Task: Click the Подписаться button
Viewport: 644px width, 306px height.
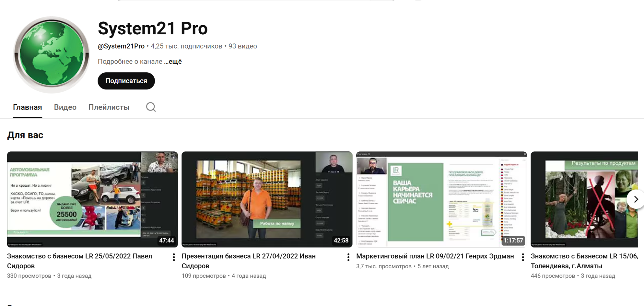Action: 126,81
